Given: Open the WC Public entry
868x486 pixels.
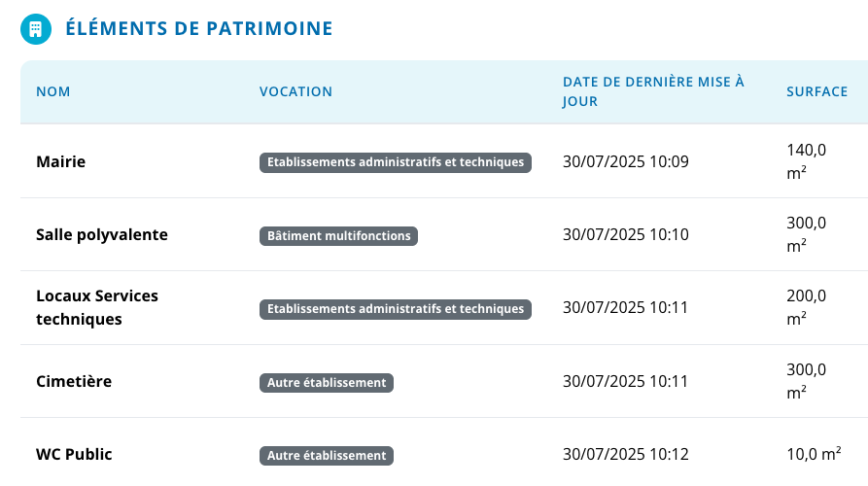Looking at the screenshot, I should [x=74, y=455].
